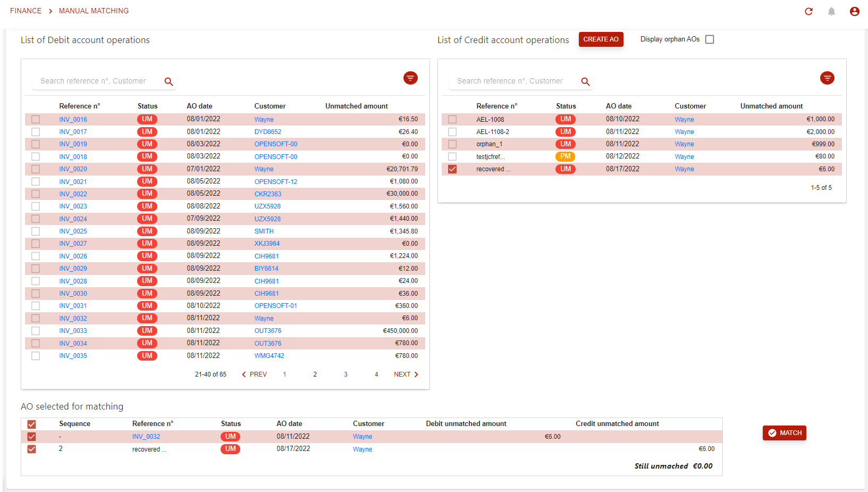Screen dimensions: 868x492
Task: Open the notifications bell
Action: coord(831,11)
